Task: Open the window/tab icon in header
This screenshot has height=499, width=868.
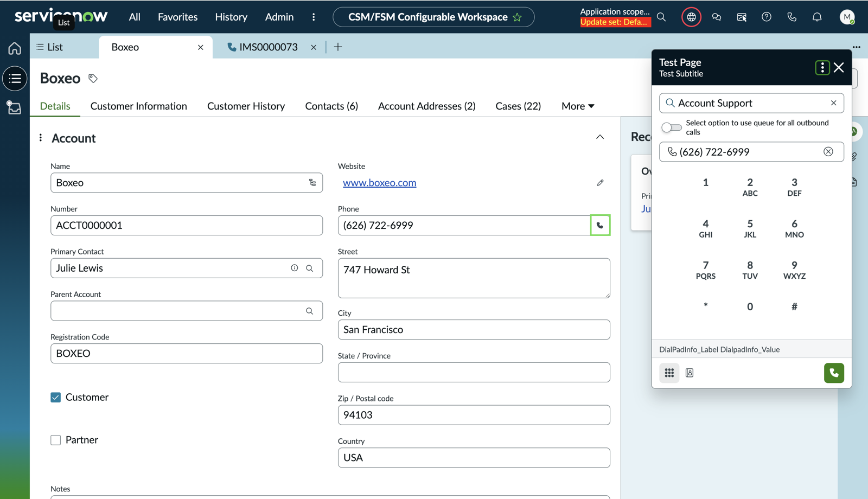Action: pos(742,17)
